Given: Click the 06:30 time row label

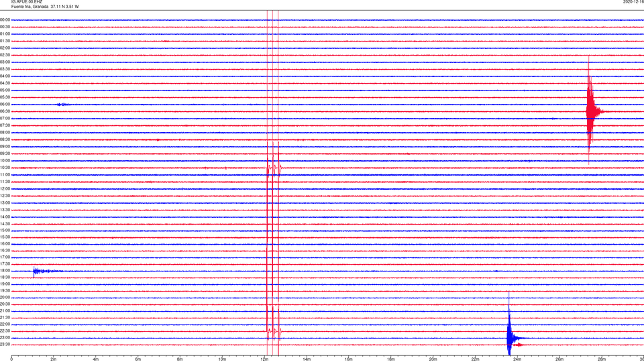Looking at the screenshot, I should 5,111.
